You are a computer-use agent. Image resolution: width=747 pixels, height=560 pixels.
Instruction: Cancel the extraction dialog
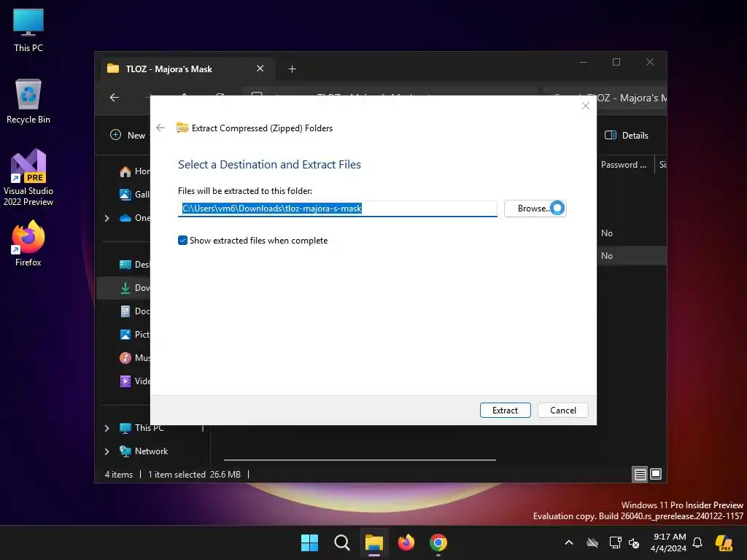[562, 410]
